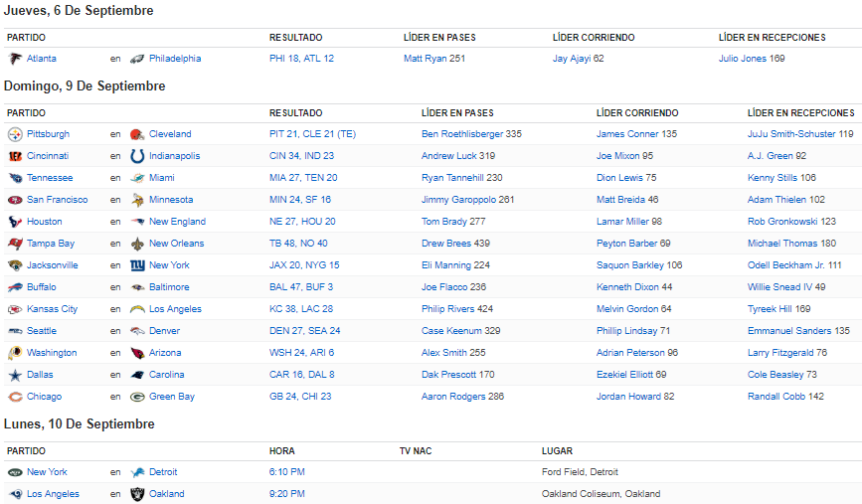Open Larry Fitzgerald player link
This screenshot has height=504, width=862.
click(780, 353)
